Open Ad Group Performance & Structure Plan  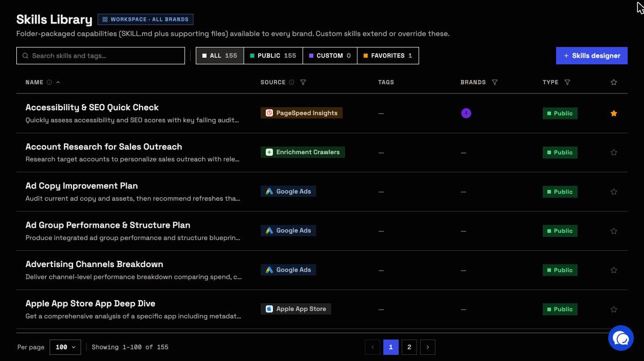[108, 225]
